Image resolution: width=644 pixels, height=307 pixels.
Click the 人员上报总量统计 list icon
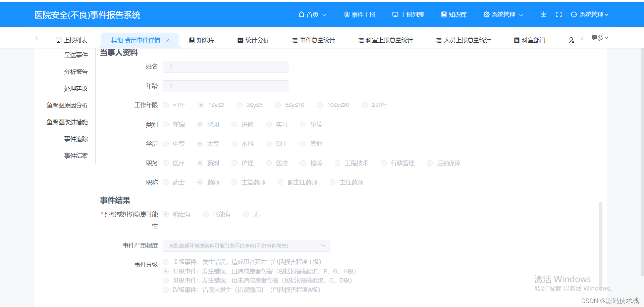pyautogui.click(x=439, y=40)
